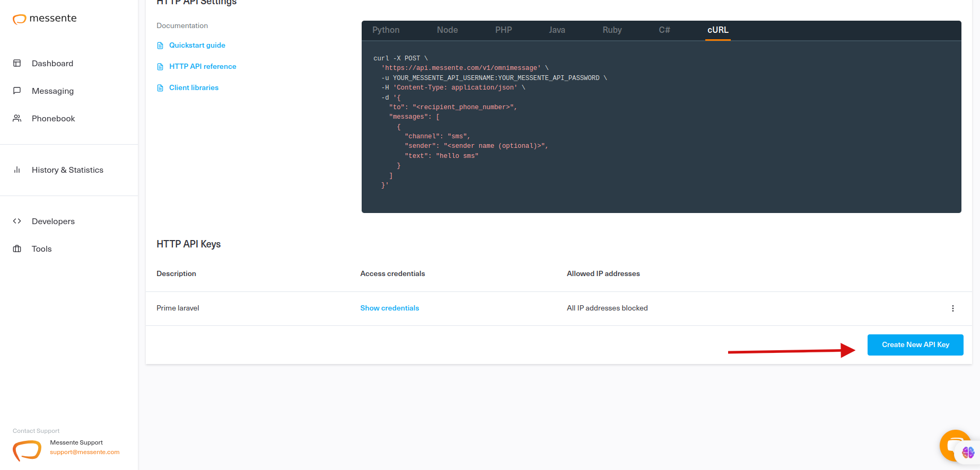Viewport: 980px width, 470px height.
Task: Switch to the Java code tab
Action: 557,30
